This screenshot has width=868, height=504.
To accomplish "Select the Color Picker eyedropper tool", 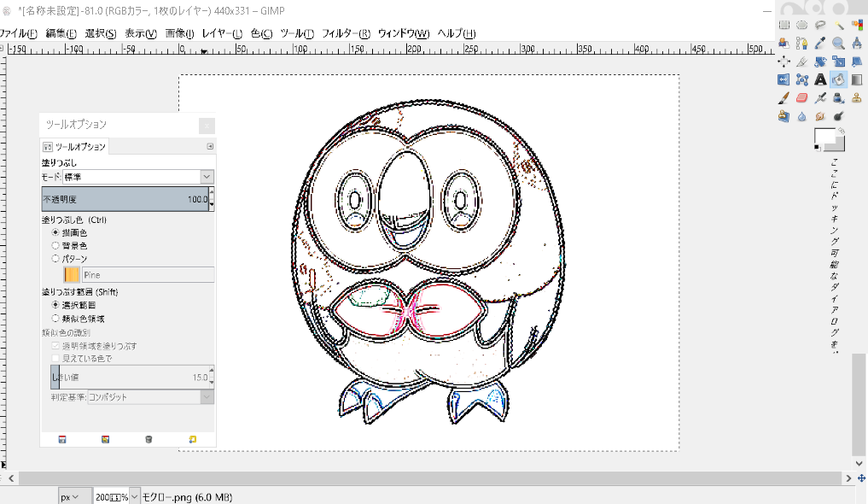I will [820, 44].
